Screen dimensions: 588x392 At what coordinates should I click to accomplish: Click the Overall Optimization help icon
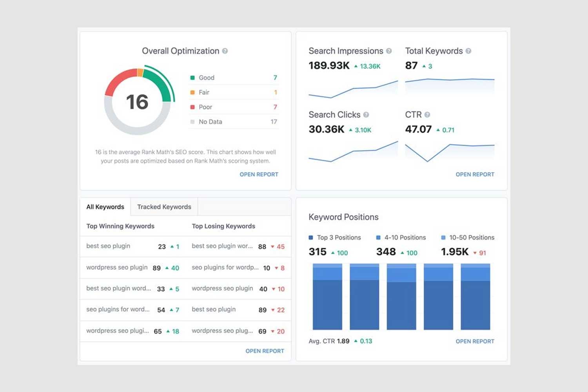[x=225, y=51]
